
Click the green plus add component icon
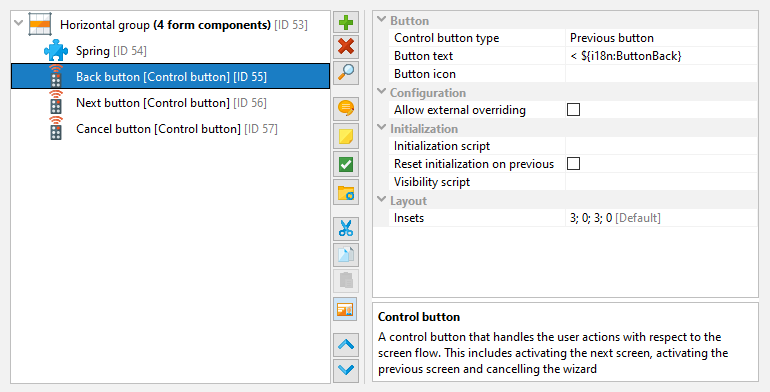click(346, 23)
